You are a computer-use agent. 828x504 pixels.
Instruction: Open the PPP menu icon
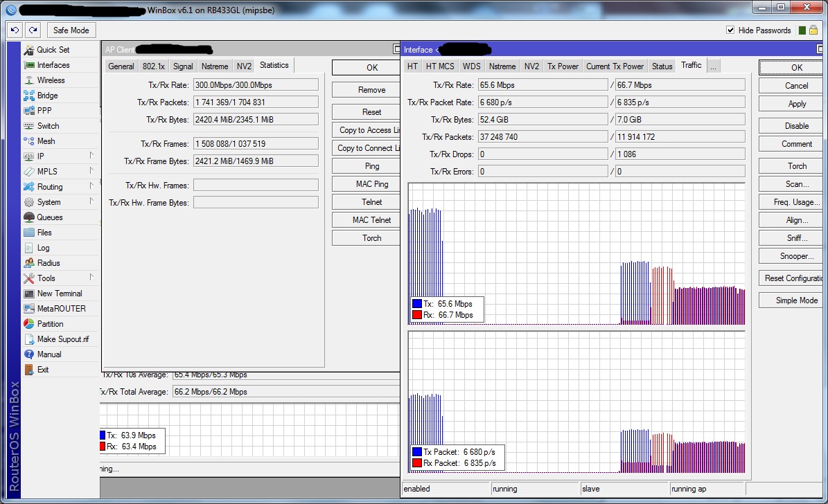(x=29, y=111)
